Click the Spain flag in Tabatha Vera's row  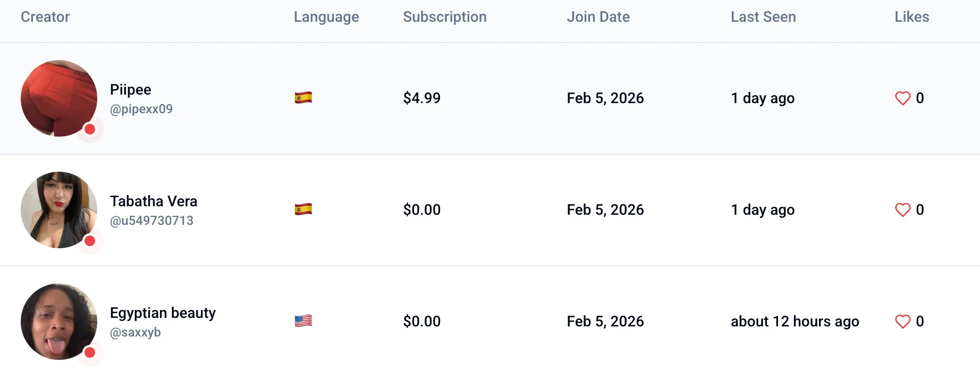pos(303,209)
